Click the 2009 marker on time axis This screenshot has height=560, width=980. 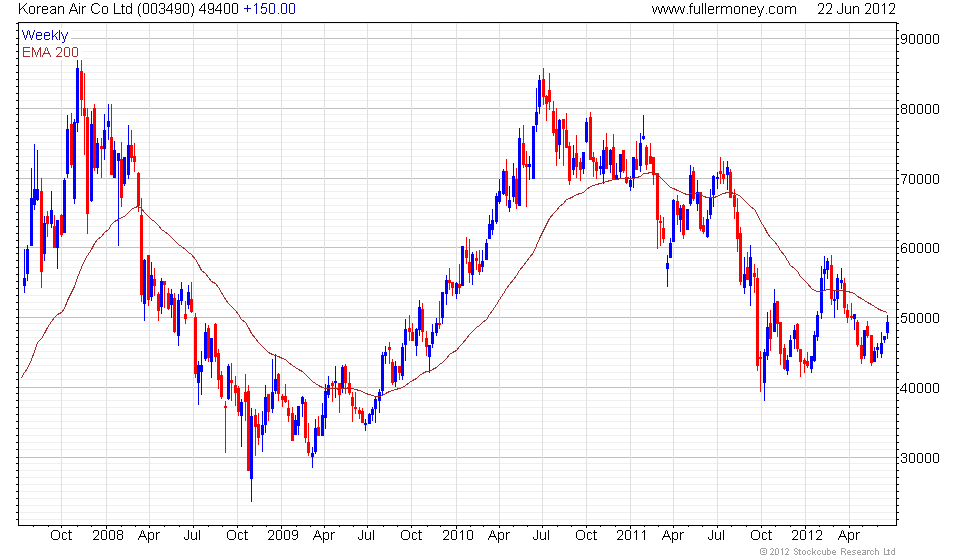point(281,535)
